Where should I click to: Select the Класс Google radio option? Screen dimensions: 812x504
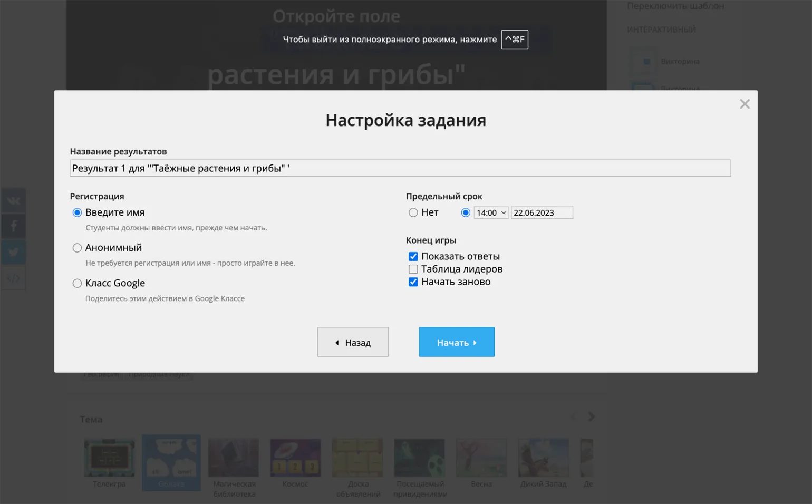pyautogui.click(x=78, y=283)
